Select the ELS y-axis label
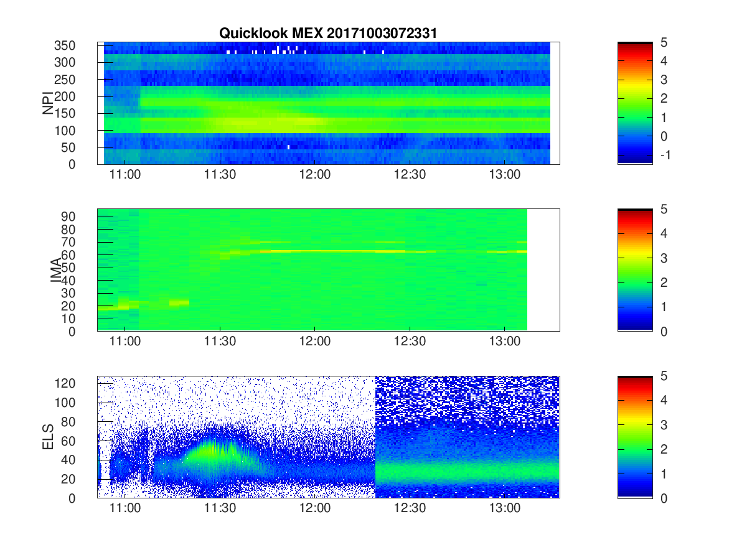This screenshot has width=747, height=560. (48, 437)
